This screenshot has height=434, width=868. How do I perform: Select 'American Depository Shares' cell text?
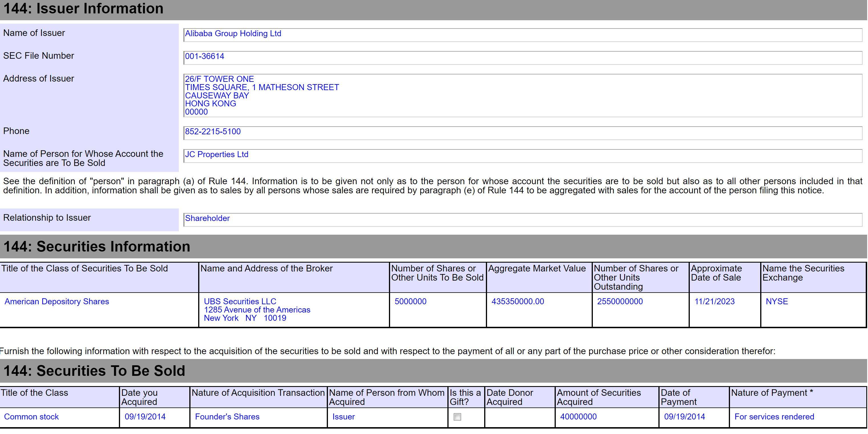coord(57,302)
